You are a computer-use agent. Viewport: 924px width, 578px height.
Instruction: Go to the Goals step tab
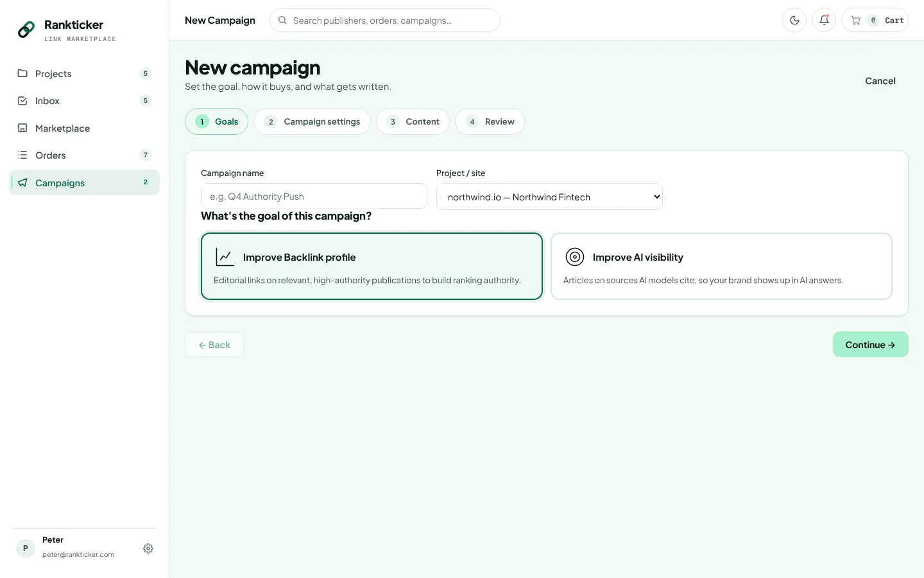click(x=216, y=121)
